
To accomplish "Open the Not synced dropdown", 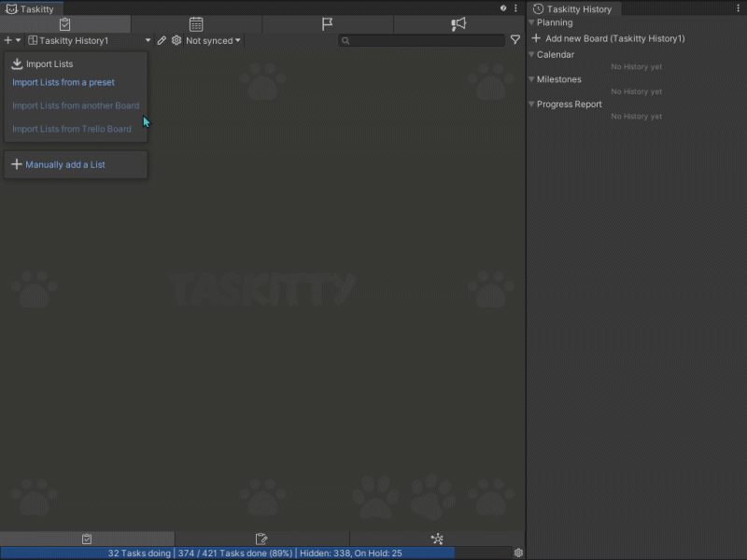I will (213, 40).
